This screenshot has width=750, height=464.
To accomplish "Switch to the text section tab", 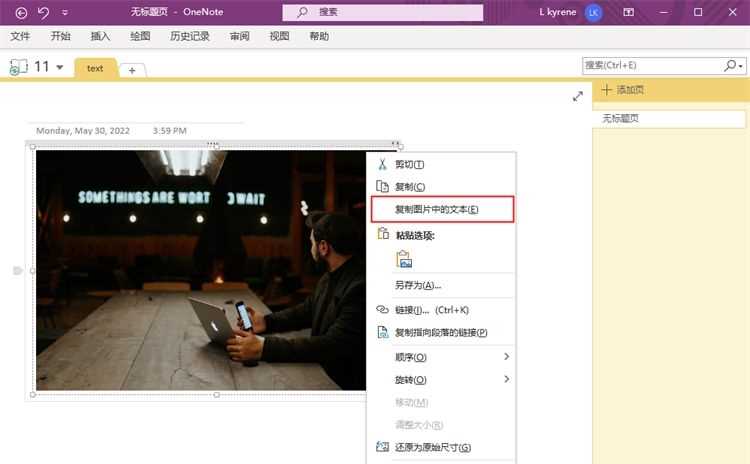I will click(x=95, y=68).
